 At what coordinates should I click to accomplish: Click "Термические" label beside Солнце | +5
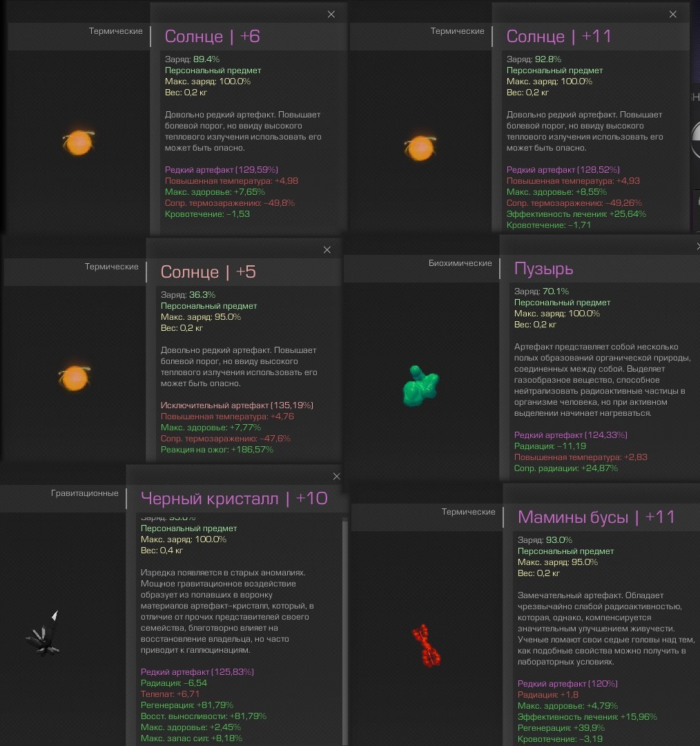pos(111,267)
